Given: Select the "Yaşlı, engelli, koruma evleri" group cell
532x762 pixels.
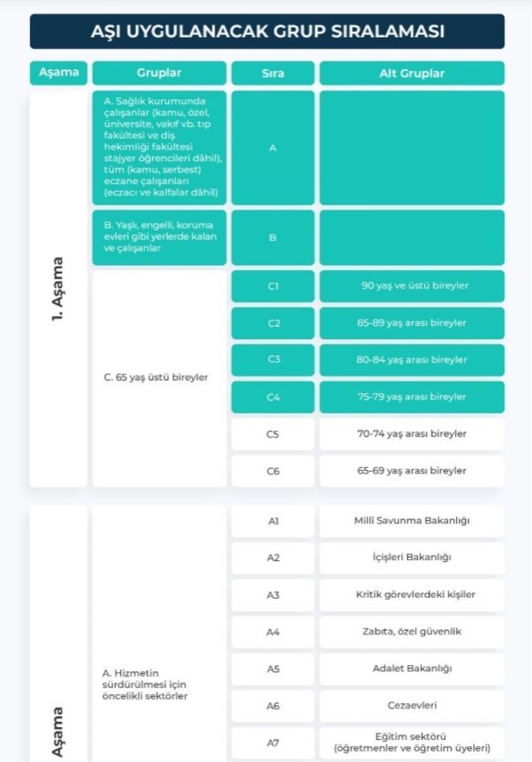Looking at the screenshot, I should pyautogui.click(x=159, y=237).
